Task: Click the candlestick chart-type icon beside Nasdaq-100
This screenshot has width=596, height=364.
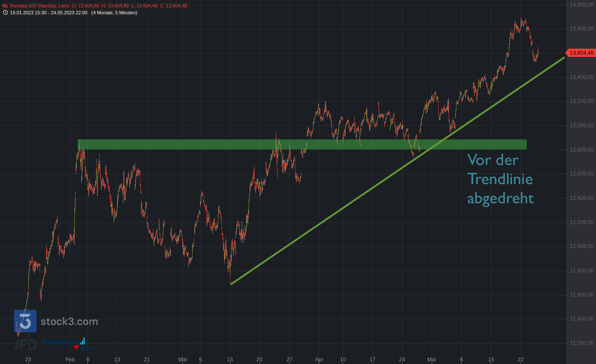Action: [x=5, y=6]
